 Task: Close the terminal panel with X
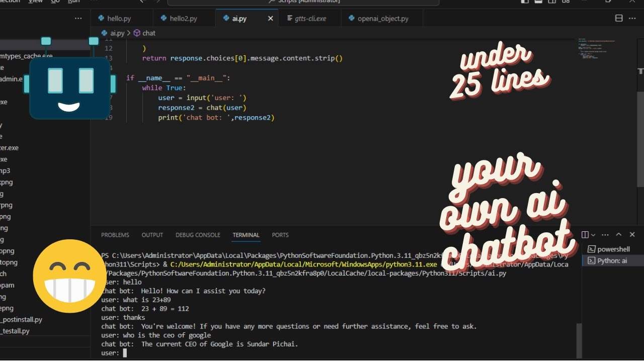point(632,235)
